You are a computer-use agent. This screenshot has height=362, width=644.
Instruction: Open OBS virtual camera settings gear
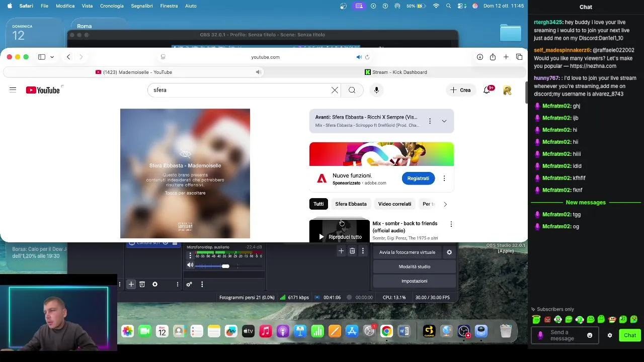pos(449,252)
